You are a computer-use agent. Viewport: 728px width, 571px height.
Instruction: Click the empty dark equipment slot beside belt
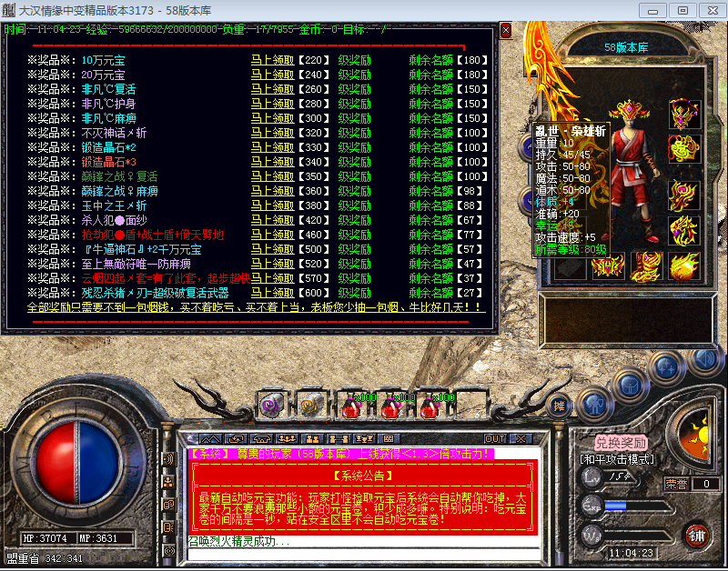571,267
